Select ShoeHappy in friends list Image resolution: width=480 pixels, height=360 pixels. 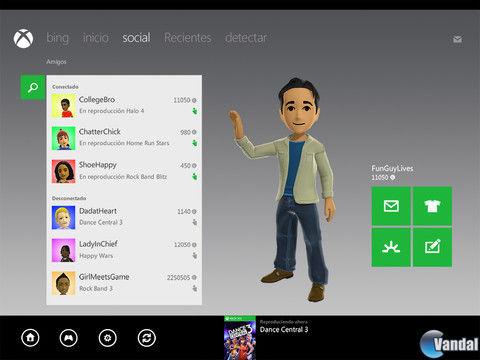click(124, 171)
